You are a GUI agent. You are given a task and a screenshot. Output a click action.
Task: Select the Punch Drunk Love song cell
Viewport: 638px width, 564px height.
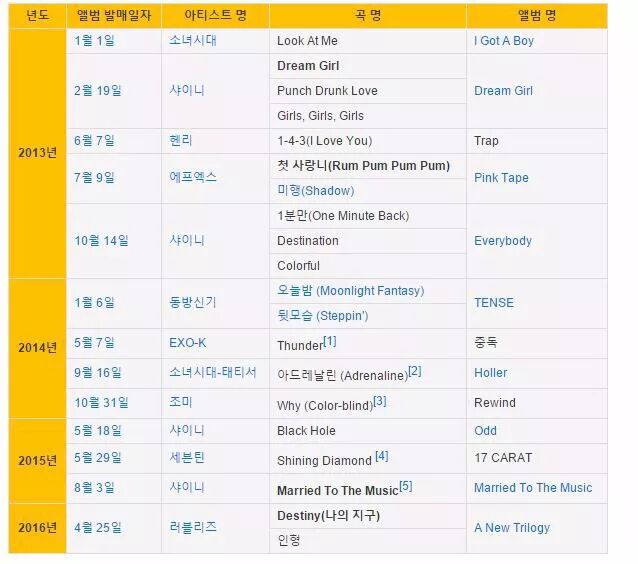[x=368, y=91]
